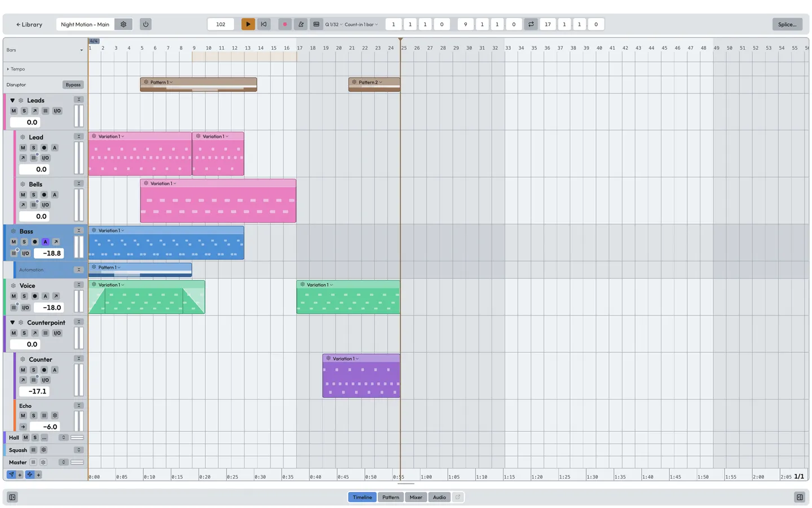Screen dimensions: 812x508
Task: Open the Counter track settings gear
Action: (x=23, y=360)
